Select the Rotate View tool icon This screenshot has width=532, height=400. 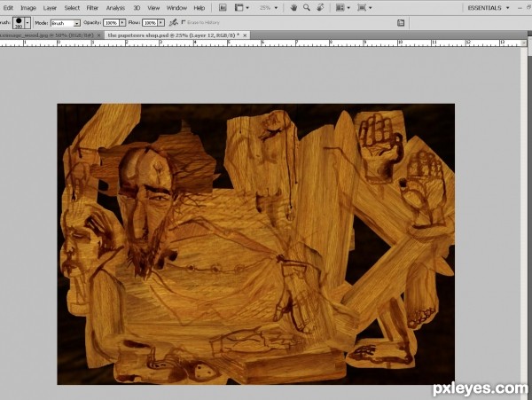320,7
